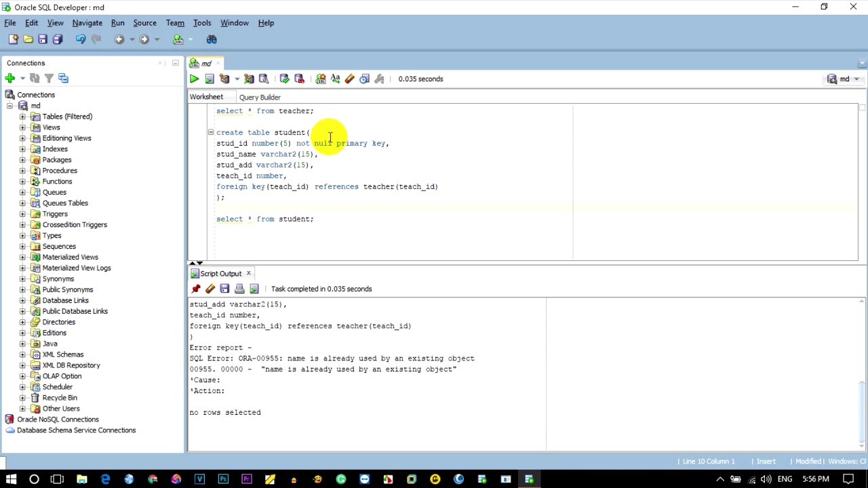Click the To Upper/Lower Case icon
The width and height of the screenshot is (868, 488).
click(336, 79)
